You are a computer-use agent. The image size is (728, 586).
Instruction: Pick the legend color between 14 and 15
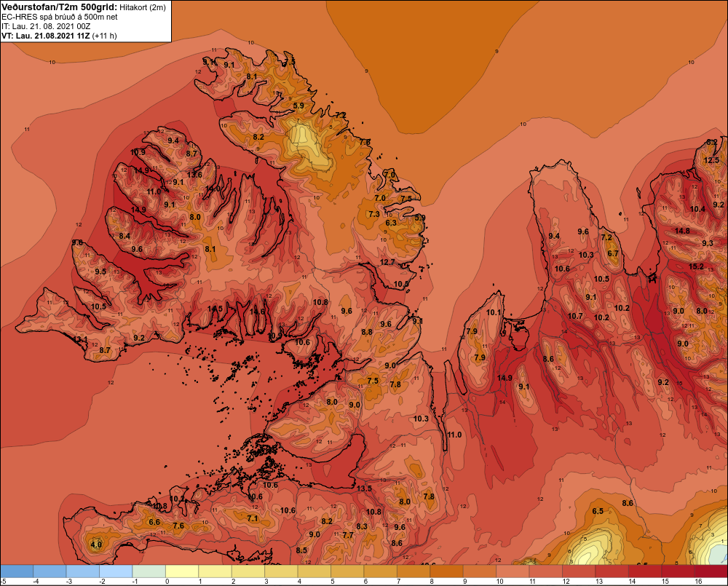click(x=645, y=571)
